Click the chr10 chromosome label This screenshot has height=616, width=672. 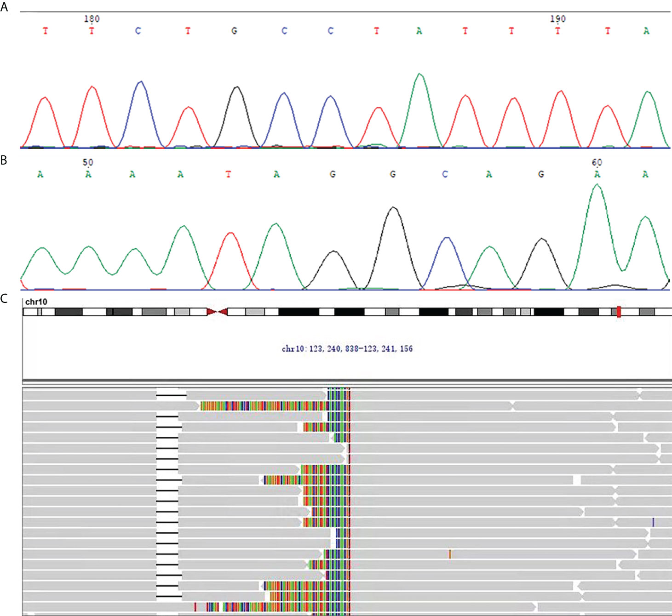36,302
